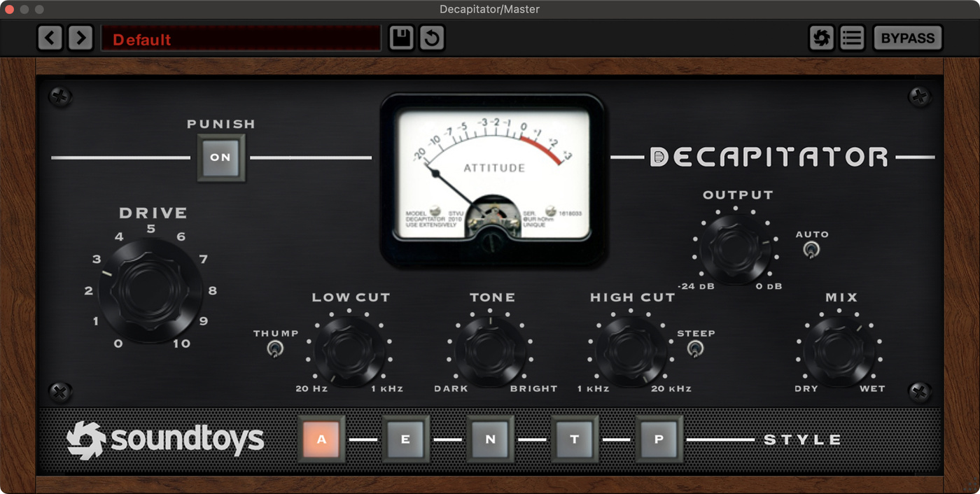Click the DRIVE label
This screenshot has width=980, height=494.
point(153,213)
